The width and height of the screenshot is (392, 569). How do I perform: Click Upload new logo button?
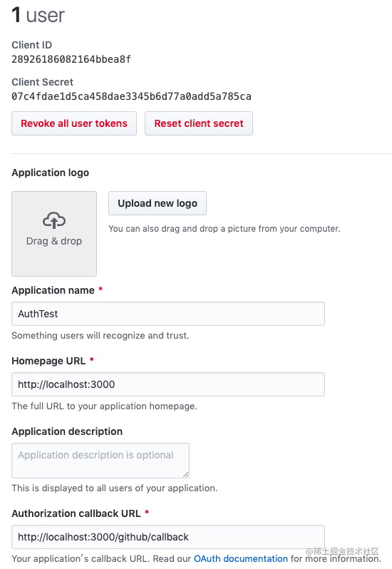point(158,203)
